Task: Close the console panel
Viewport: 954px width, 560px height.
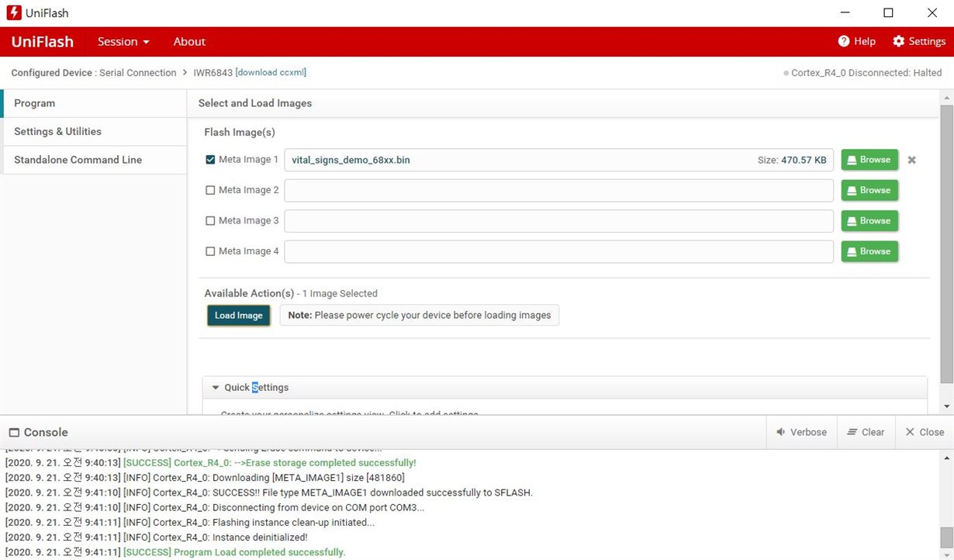Action: (x=925, y=432)
